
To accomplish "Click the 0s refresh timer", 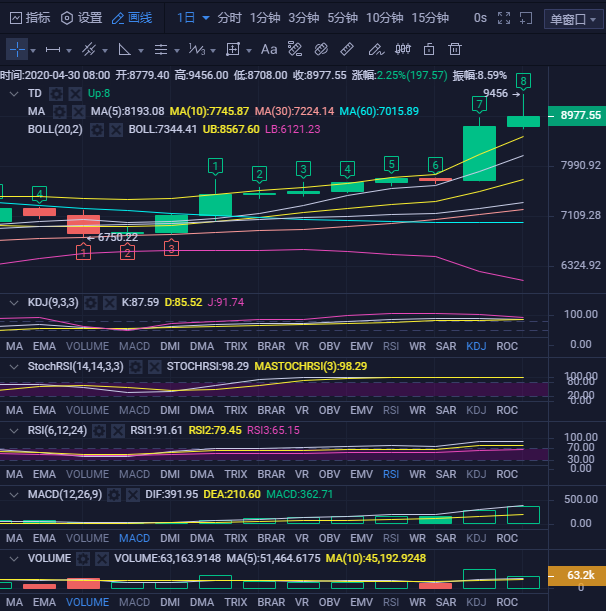I will click(x=480, y=18).
